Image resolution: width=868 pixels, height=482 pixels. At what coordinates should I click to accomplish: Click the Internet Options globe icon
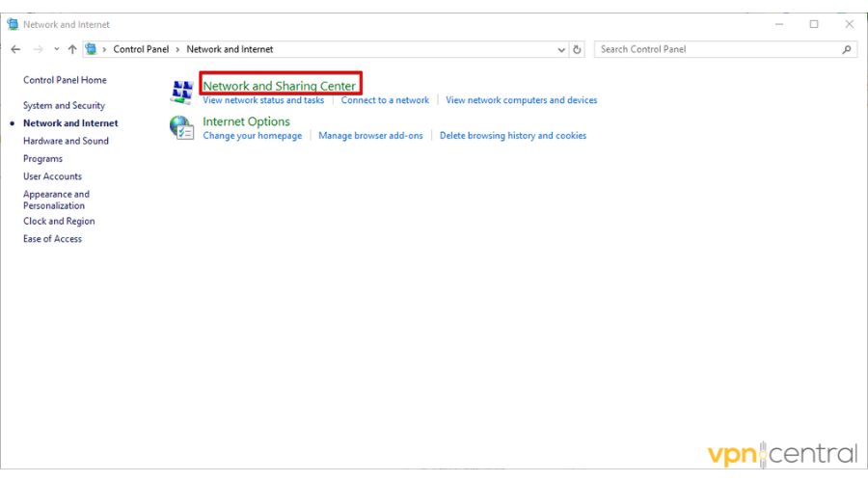pos(181,127)
